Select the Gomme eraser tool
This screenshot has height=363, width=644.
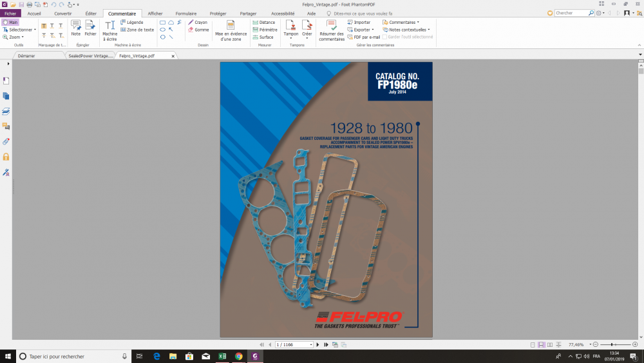tap(198, 30)
